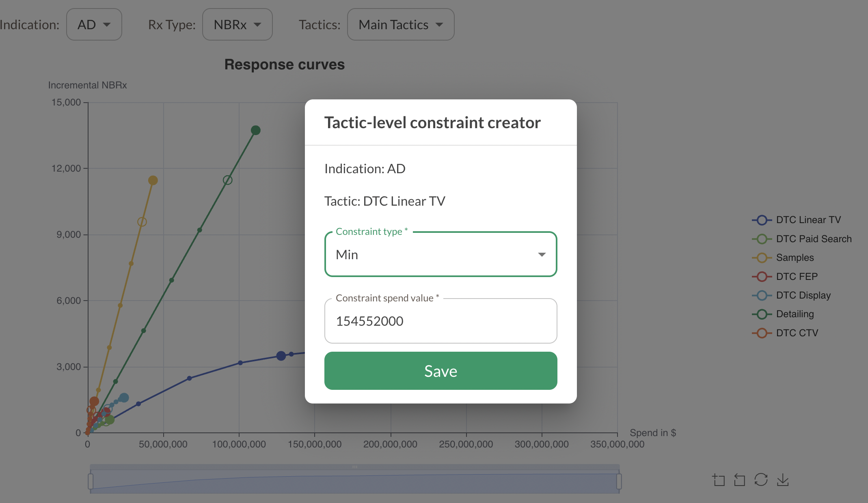
Task: Click the large DTC Display endpoint marker
Action: point(124,398)
